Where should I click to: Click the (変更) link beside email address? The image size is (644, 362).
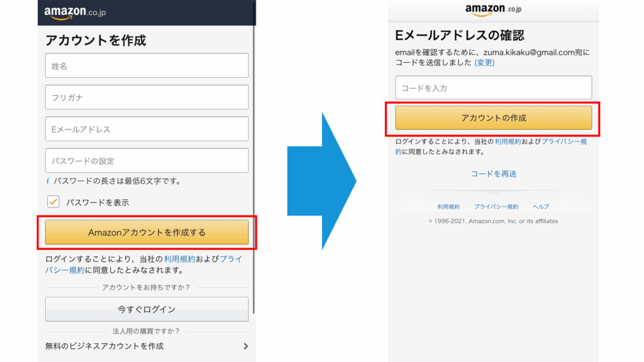point(484,63)
